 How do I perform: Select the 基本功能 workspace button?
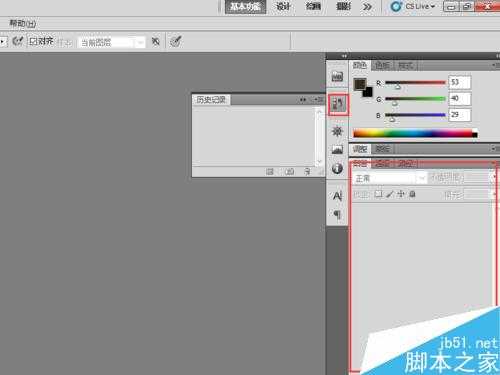pyautogui.click(x=246, y=7)
